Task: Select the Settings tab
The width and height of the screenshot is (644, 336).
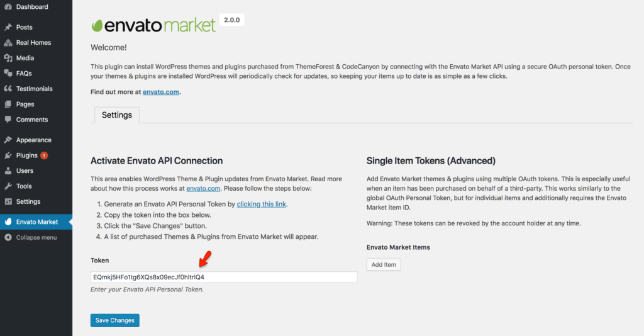Action: pos(117,115)
